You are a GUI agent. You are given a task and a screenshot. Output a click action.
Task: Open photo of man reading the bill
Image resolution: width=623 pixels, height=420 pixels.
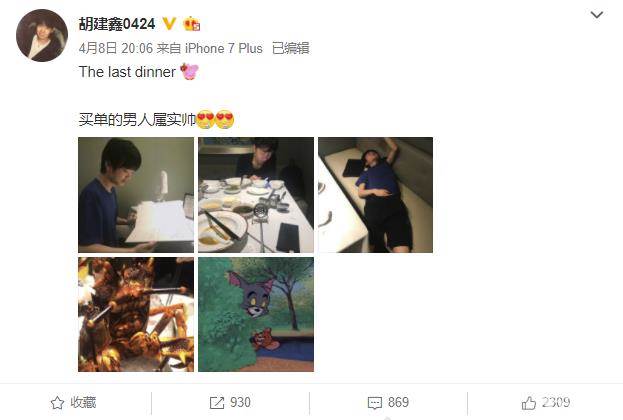136,195
